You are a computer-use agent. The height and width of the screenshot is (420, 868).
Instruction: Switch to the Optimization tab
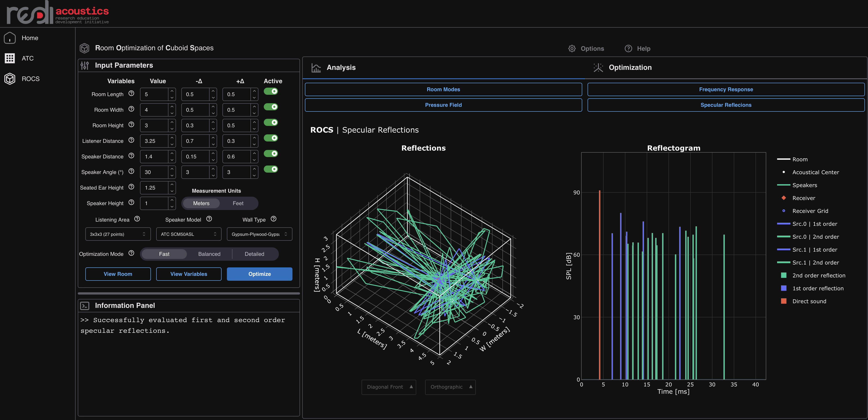(x=630, y=67)
